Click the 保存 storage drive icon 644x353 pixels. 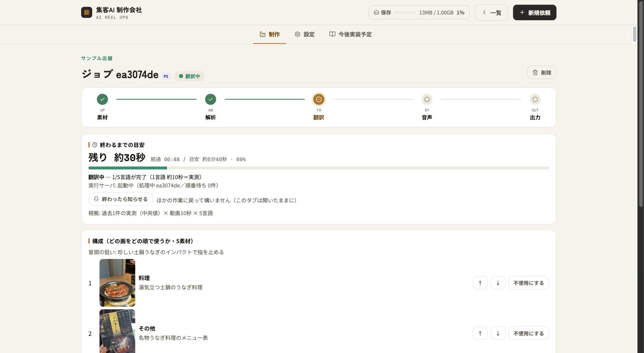point(376,13)
